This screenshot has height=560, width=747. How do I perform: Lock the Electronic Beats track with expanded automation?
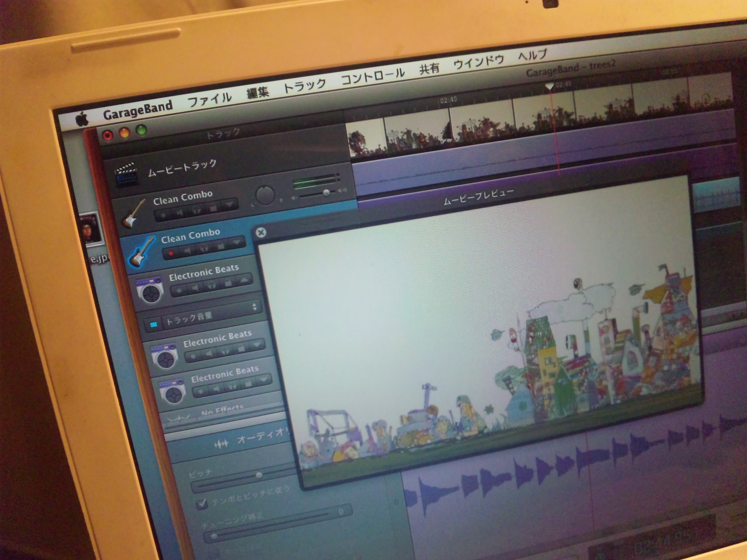tap(228, 283)
